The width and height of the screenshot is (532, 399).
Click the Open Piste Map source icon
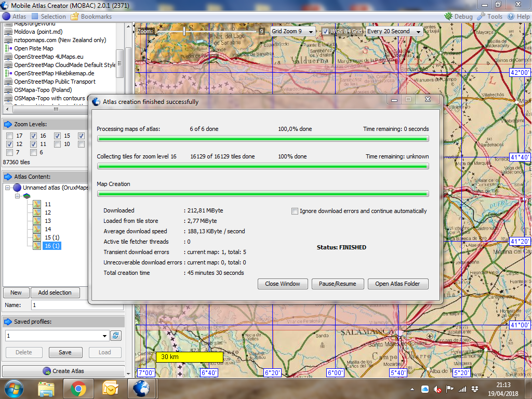8,48
